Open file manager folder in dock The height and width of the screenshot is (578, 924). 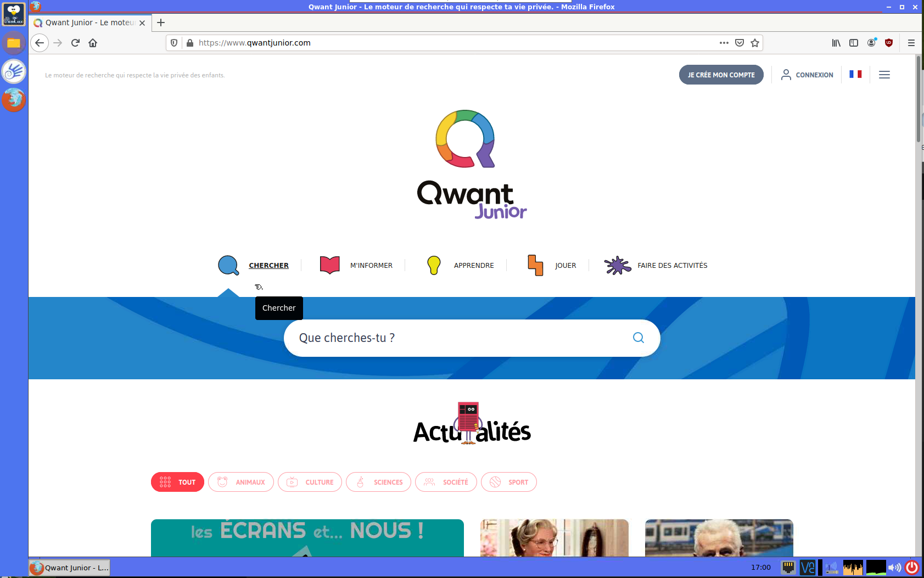pyautogui.click(x=14, y=43)
